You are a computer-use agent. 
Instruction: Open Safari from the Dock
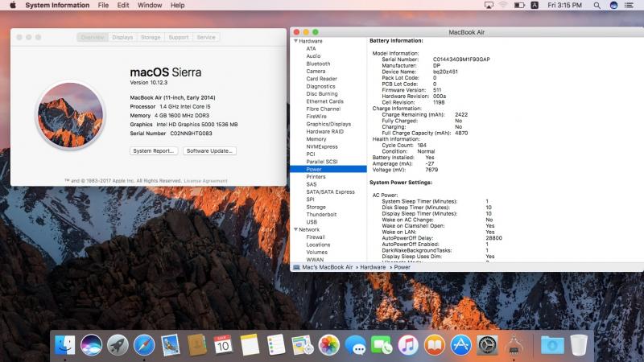click(144, 345)
